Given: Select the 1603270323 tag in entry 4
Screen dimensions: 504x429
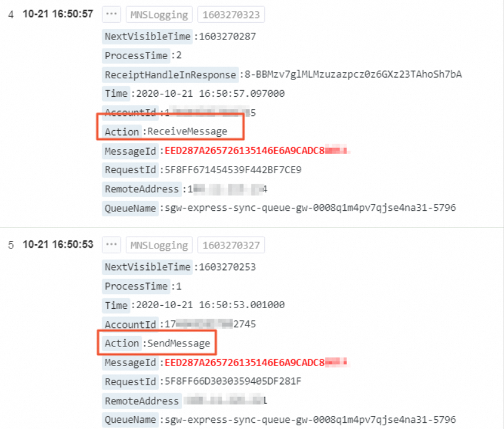Looking at the screenshot, I should 231,14.
